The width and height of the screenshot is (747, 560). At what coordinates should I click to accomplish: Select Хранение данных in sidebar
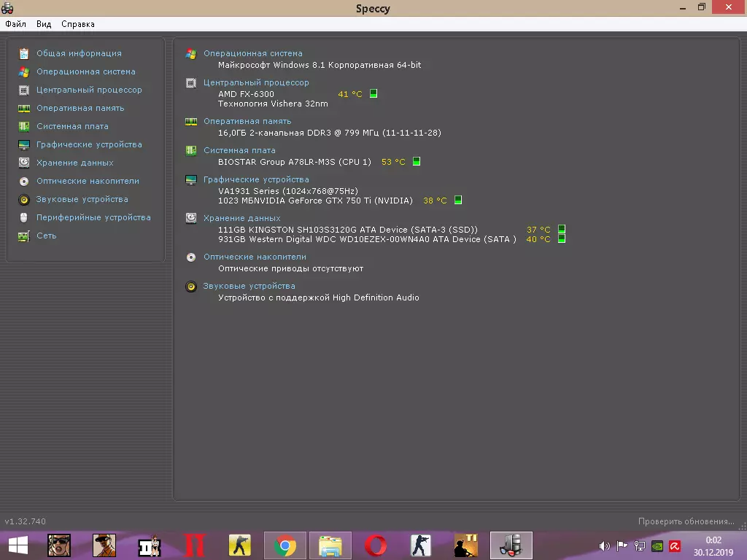pos(74,163)
